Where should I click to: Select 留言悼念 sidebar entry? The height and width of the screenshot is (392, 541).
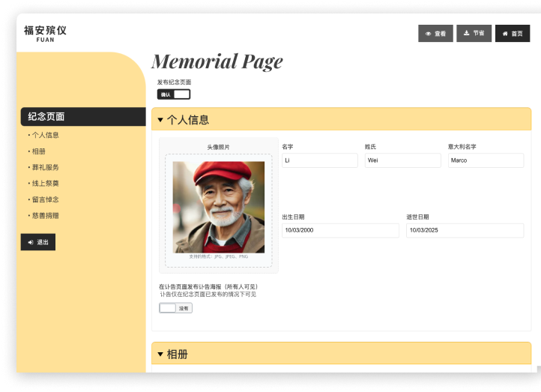click(x=45, y=199)
